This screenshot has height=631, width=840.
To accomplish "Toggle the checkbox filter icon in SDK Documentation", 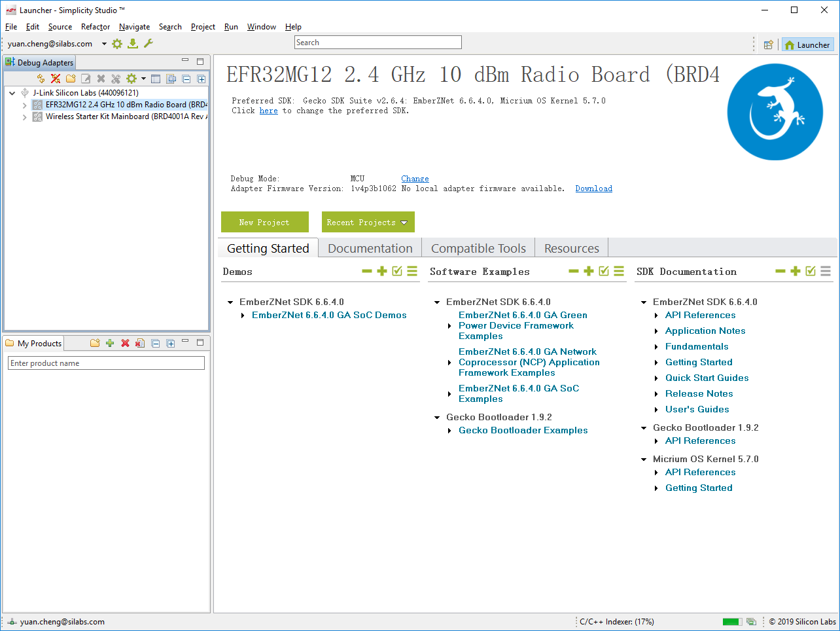I will 811,271.
